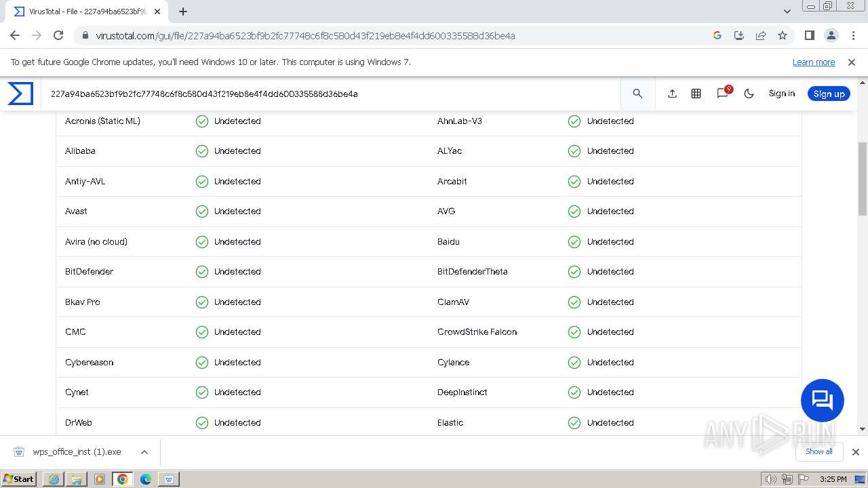The height and width of the screenshot is (488, 868).
Task: Open a new browser tab
Action: point(183,12)
